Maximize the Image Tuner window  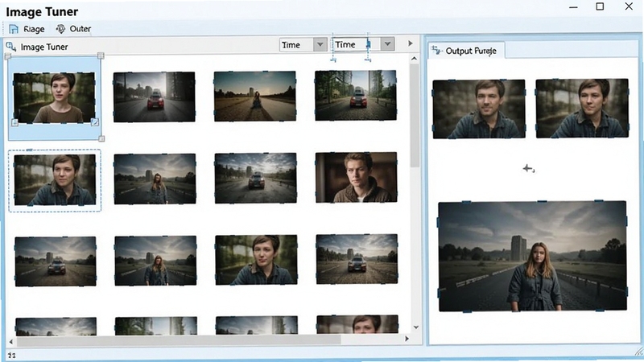click(600, 6)
